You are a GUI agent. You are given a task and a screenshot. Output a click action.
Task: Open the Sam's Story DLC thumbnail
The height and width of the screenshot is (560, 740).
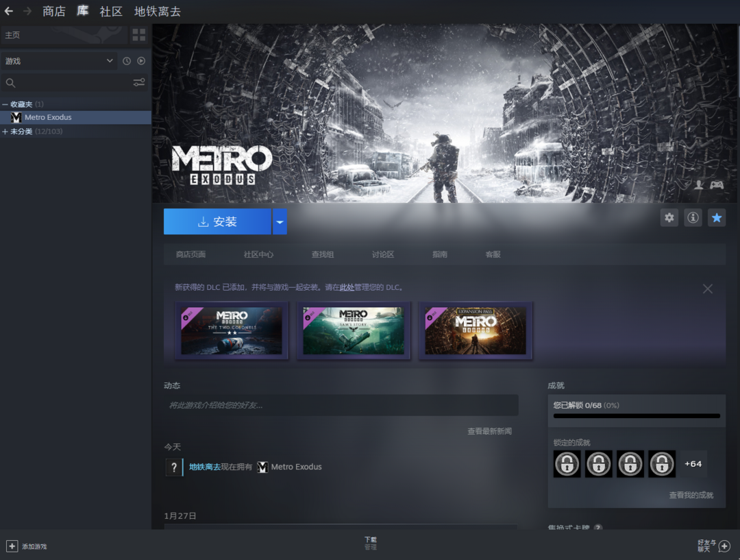pos(354,331)
